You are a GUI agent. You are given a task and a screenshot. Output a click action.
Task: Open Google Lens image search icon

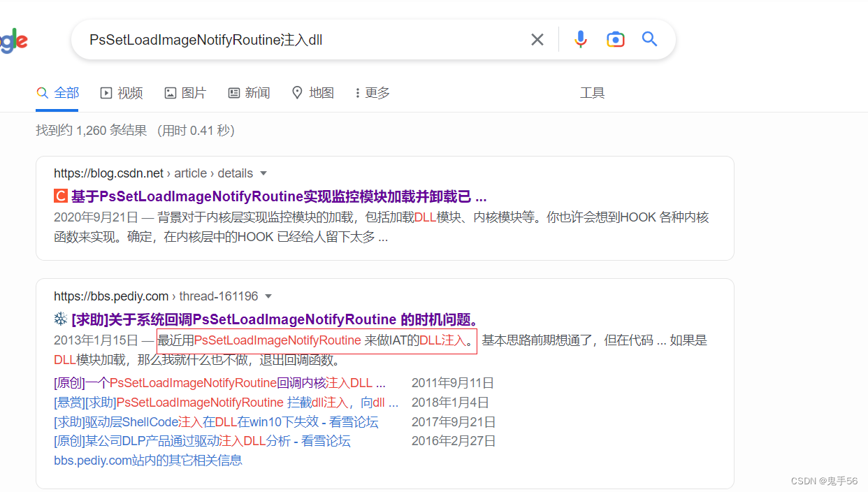point(615,39)
